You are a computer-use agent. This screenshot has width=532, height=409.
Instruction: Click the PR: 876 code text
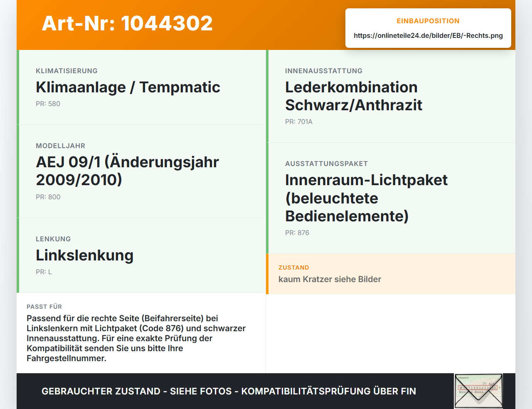[x=297, y=233]
